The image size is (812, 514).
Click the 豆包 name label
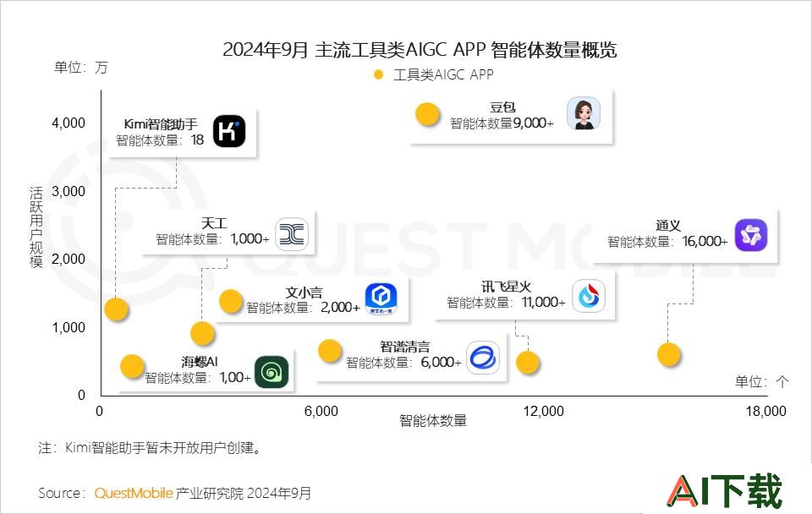pyautogui.click(x=502, y=107)
